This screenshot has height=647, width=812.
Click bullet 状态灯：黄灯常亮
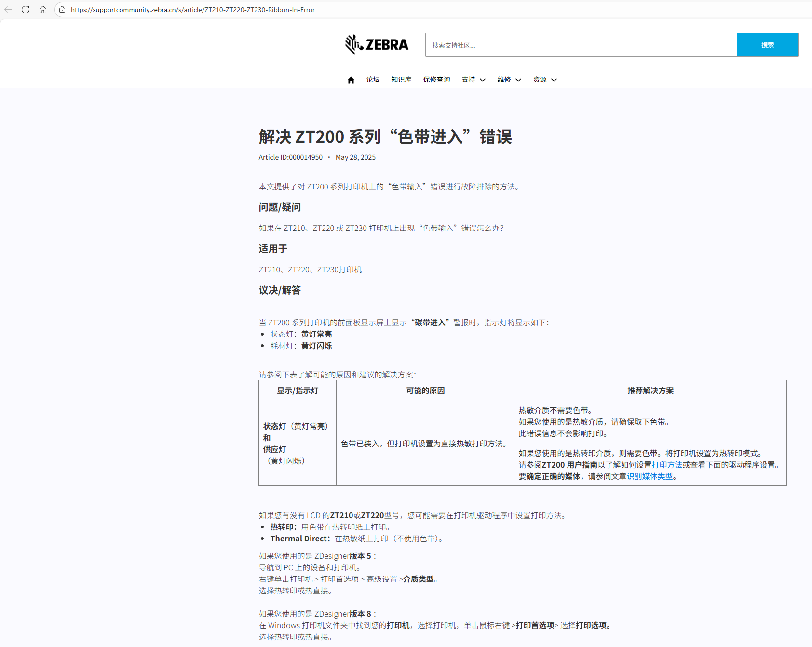[x=301, y=334]
